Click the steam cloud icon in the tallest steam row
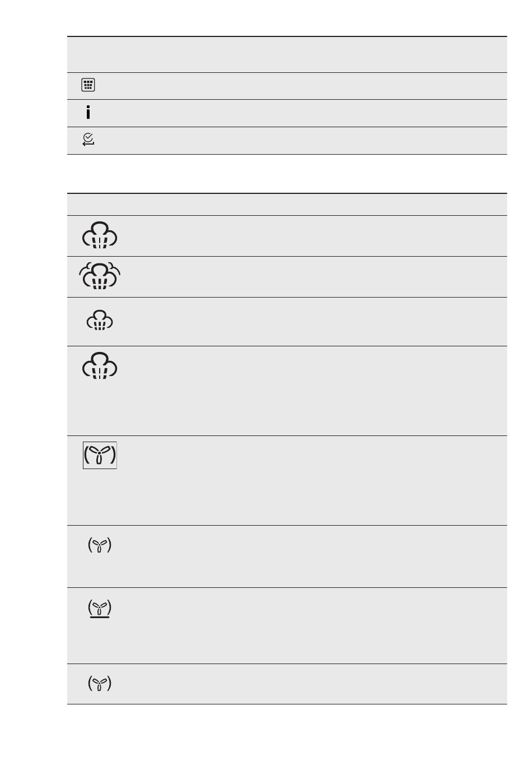The height and width of the screenshot is (770, 532). tap(100, 365)
